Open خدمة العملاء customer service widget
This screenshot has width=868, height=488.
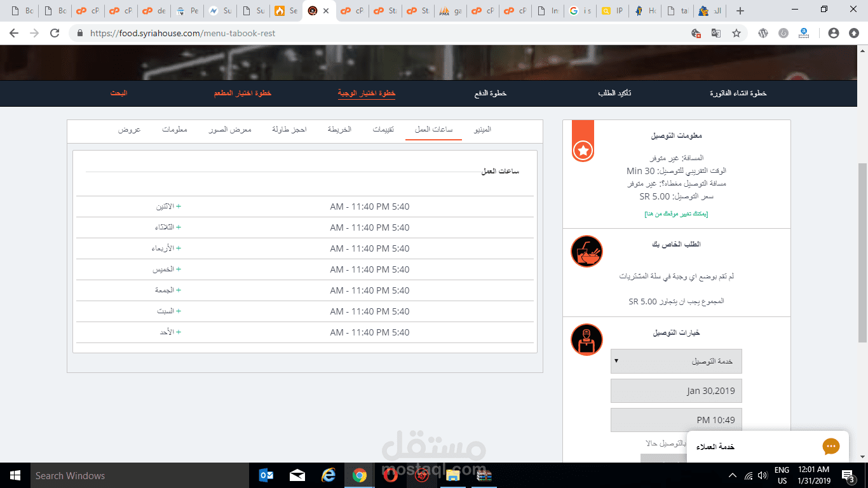768,447
